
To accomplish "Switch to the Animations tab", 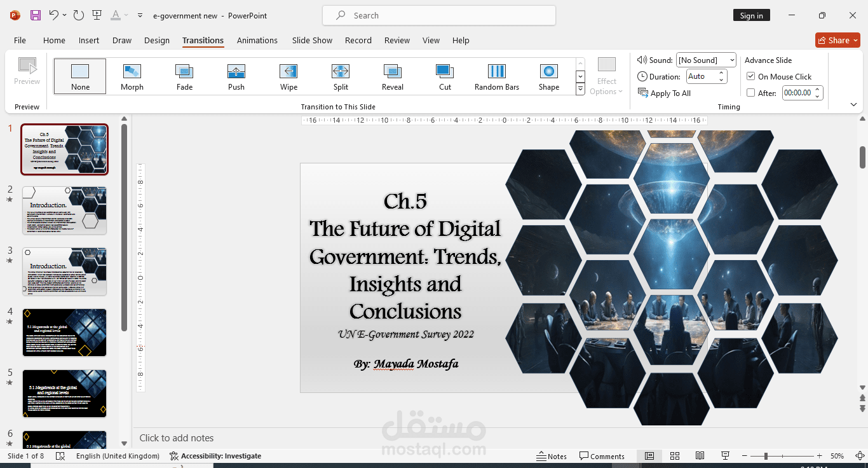I will [x=257, y=40].
